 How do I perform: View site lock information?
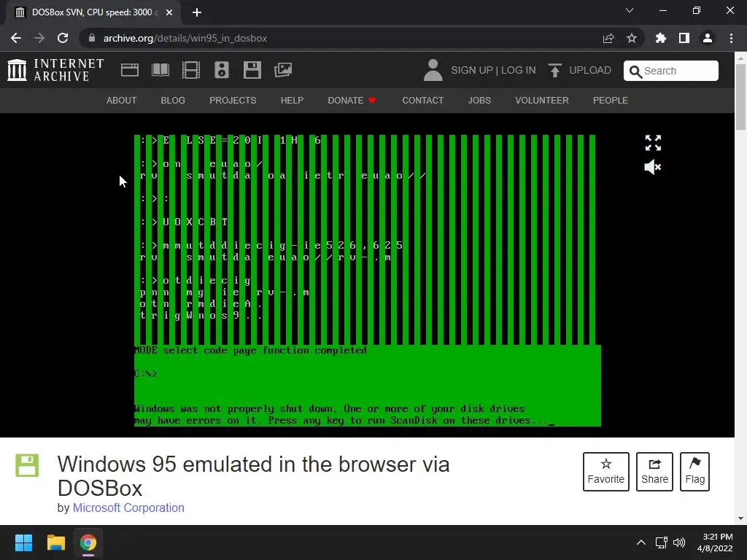(x=92, y=38)
